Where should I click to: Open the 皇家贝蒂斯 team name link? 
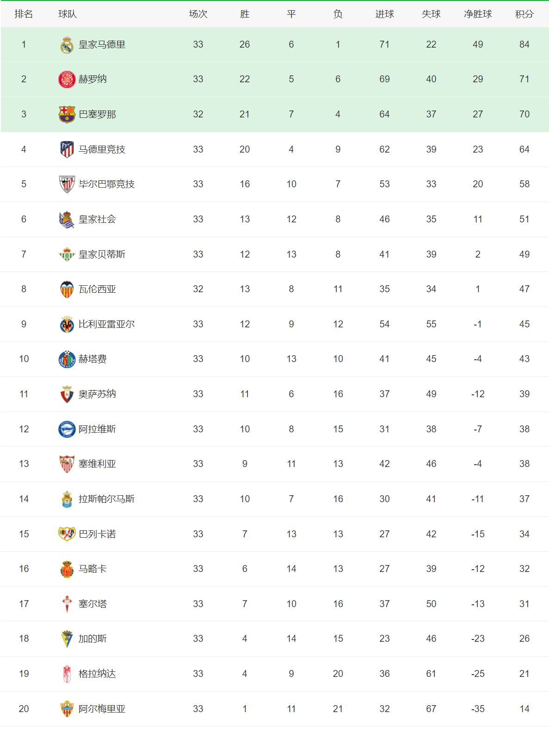coord(102,254)
